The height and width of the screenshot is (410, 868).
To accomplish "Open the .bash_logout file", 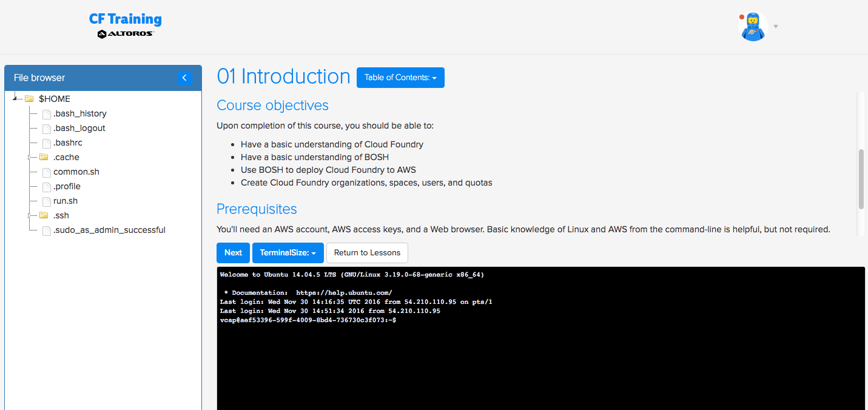I will coord(79,128).
